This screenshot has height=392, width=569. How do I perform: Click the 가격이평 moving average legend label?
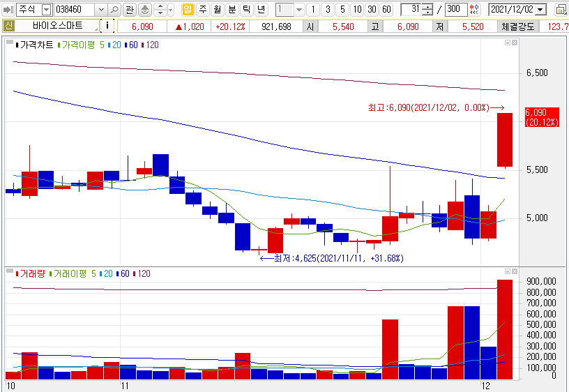point(78,45)
